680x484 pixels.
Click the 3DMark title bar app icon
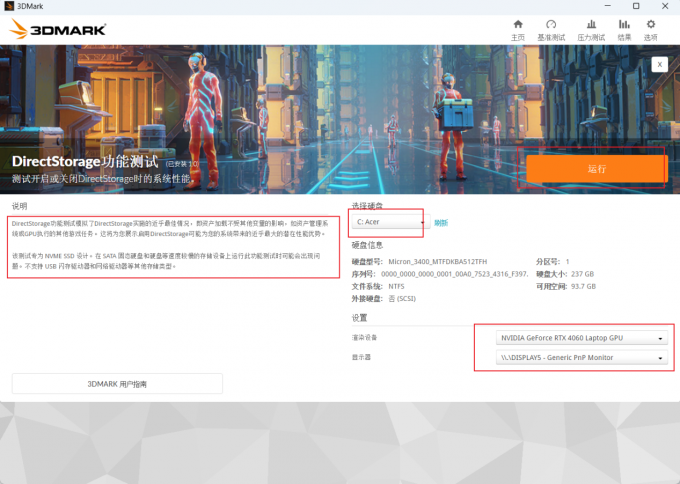pyautogui.click(x=9, y=6)
